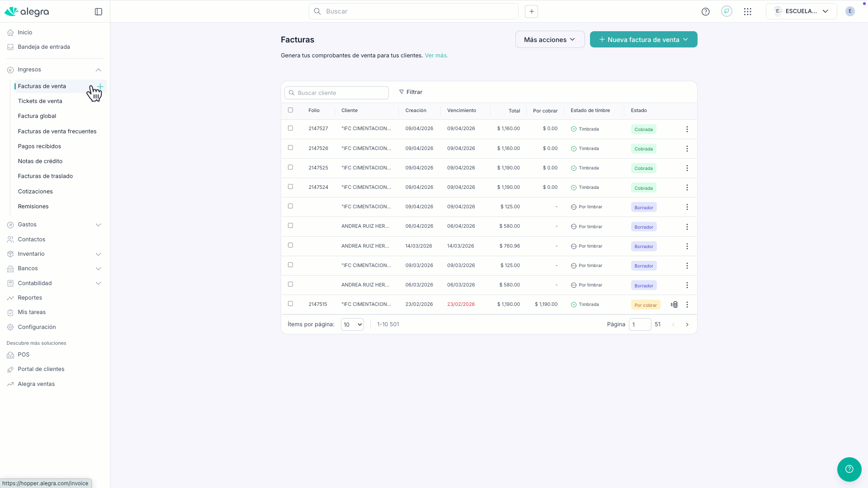Open the apps grid icon in header

[747, 12]
